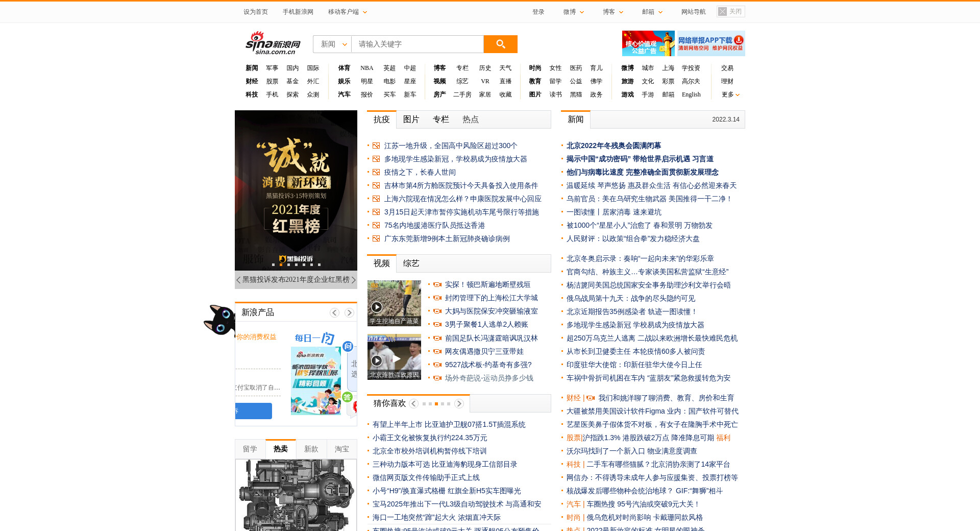Open 手机新浪网 link
Viewport: 980px width, 531px height.
[298, 12]
